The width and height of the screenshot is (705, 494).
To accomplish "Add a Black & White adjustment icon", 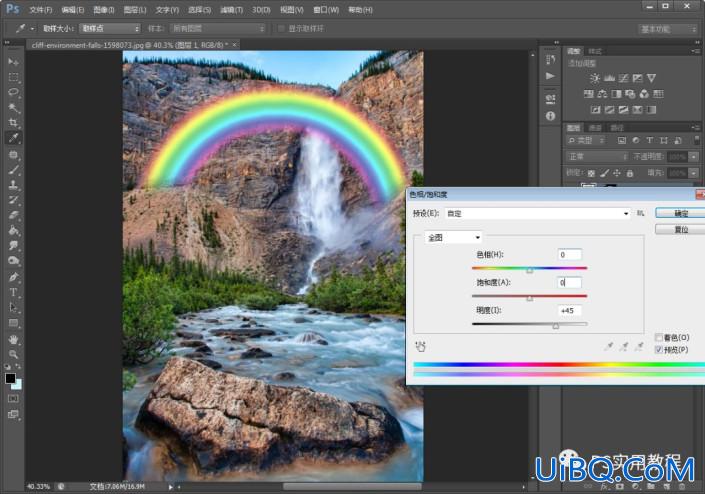I will coord(616,94).
